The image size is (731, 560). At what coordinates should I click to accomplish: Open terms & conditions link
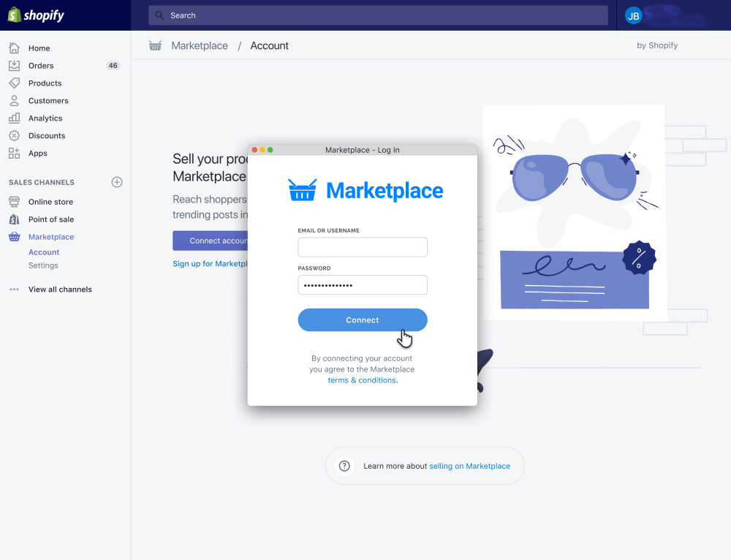tap(362, 380)
